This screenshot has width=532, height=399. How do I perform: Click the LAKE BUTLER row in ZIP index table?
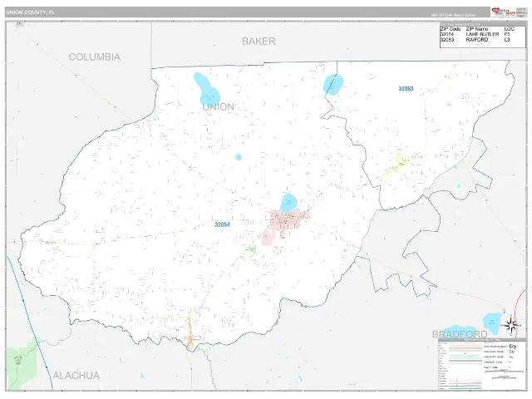(x=477, y=34)
